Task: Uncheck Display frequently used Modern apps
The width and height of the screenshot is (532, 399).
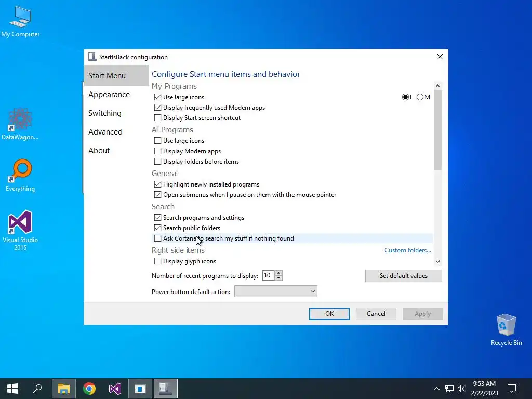Action: [x=157, y=108]
